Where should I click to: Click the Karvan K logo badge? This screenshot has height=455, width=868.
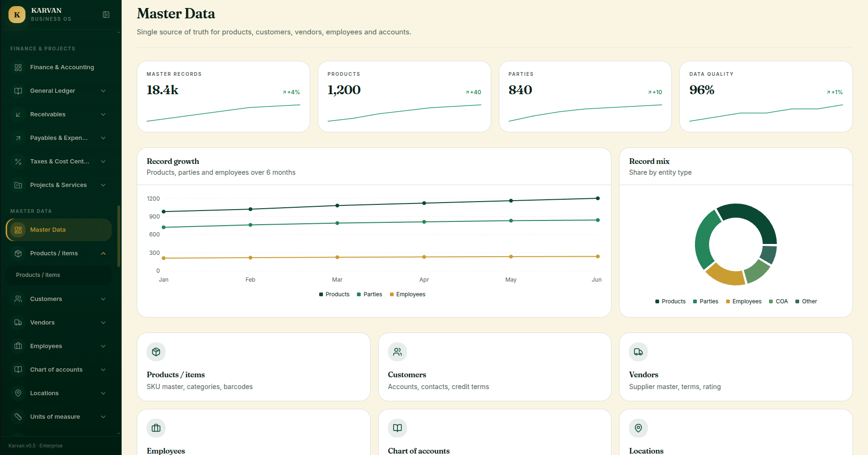point(17,15)
